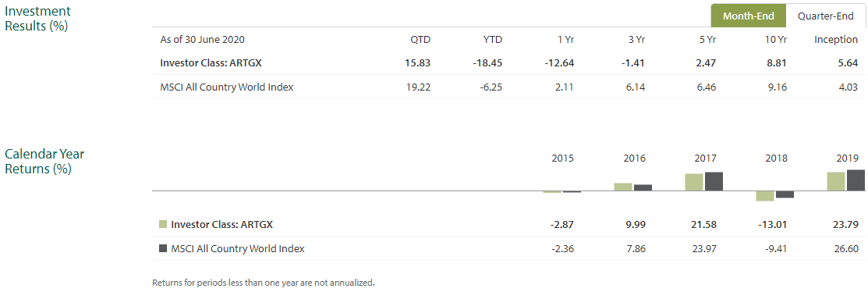Click the YTD column header
This screenshot has height=292, width=868.
pyautogui.click(x=491, y=39)
